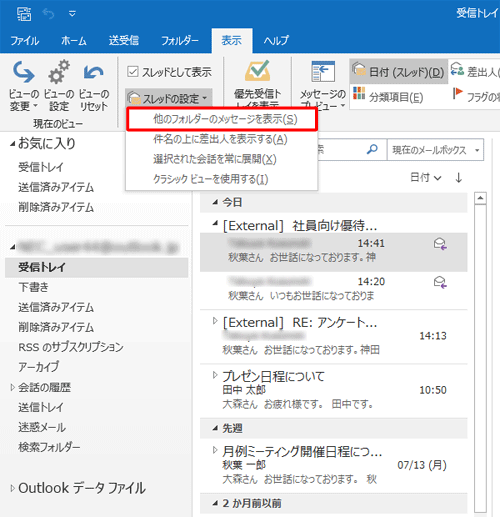Open 送信済みアイテム under お気に入り

coord(56,187)
